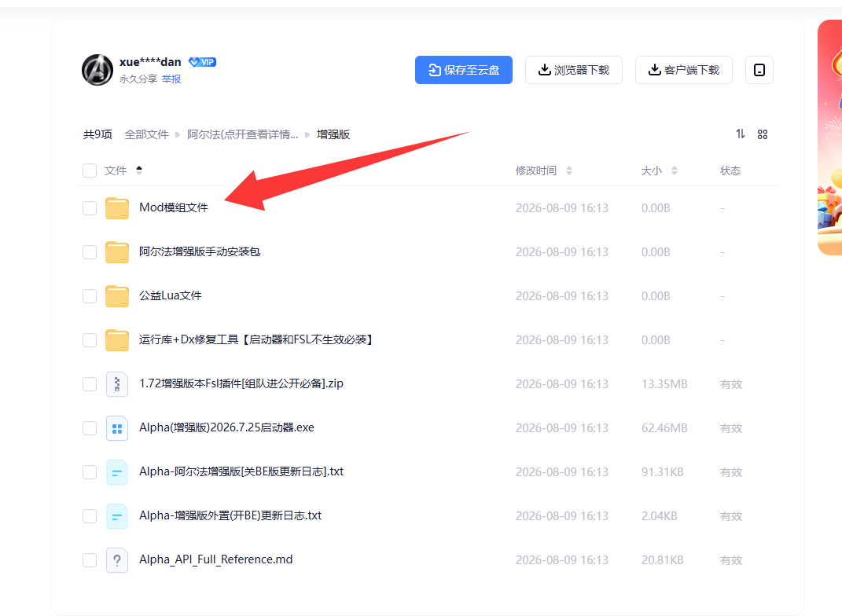Click the user avatar of xue****dan
The image size is (842, 616).
click(x=97, y=70)
